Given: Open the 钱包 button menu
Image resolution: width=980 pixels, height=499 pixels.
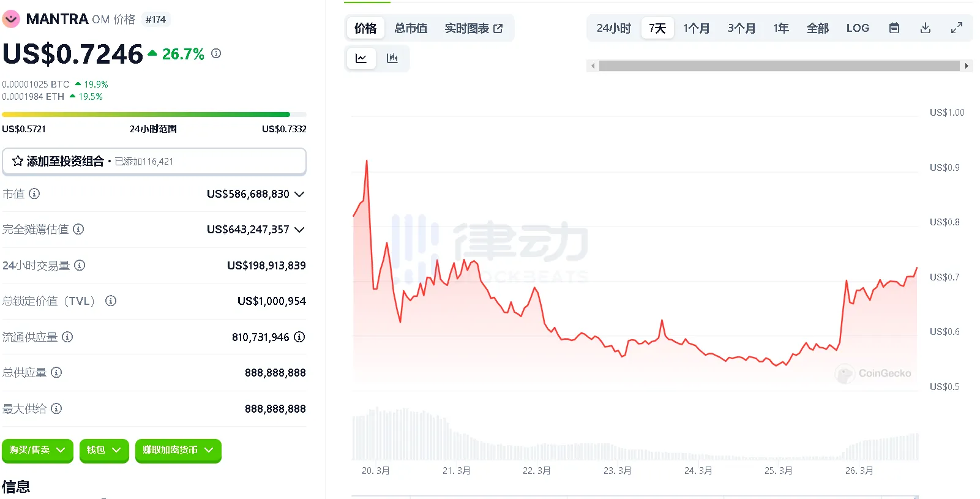Looking at the screenshot, I should (103, 450).
